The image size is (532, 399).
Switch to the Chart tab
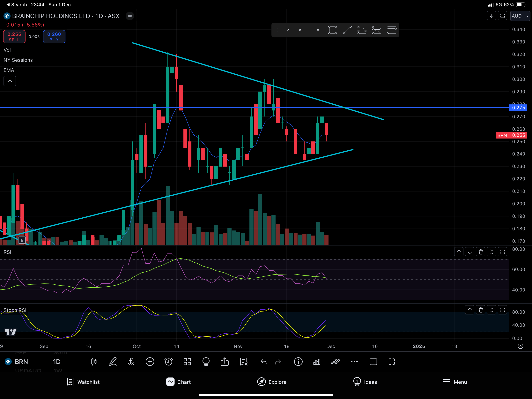click(178, 382)
